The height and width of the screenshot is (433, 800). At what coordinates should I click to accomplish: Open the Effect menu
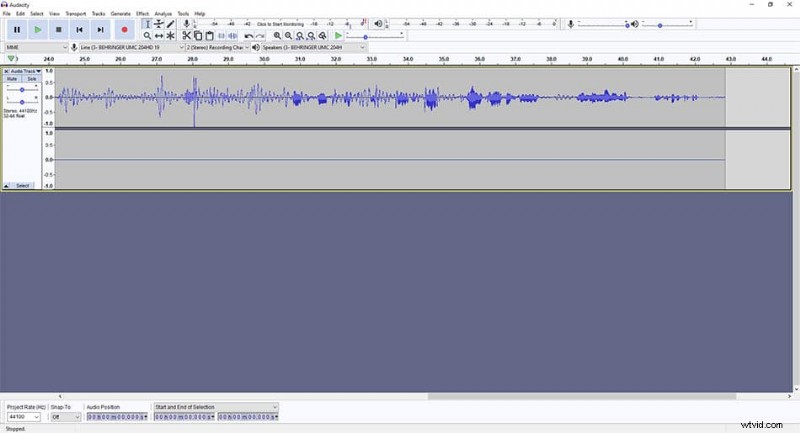click(142, 14)
